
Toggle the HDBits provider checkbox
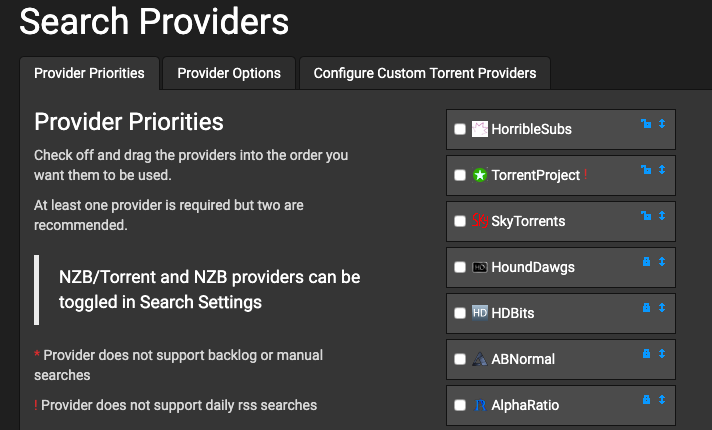tap(460, 313)
